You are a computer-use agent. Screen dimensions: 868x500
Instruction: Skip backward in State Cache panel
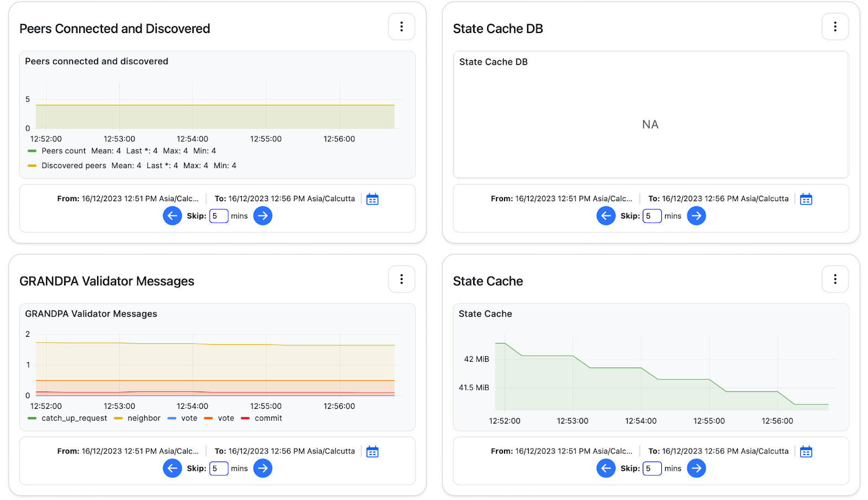pyautogui.click(x=606, y=469)
